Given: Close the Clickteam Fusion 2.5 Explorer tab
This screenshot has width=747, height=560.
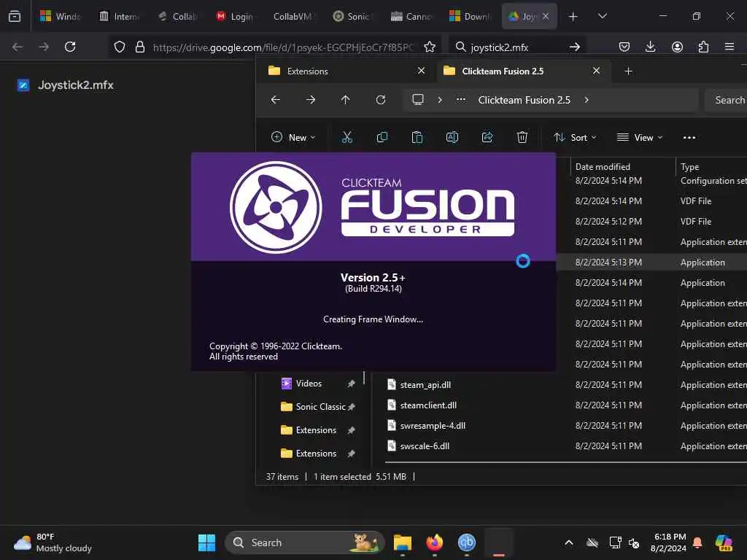Looking at the screenshot, I should point(596,71).
